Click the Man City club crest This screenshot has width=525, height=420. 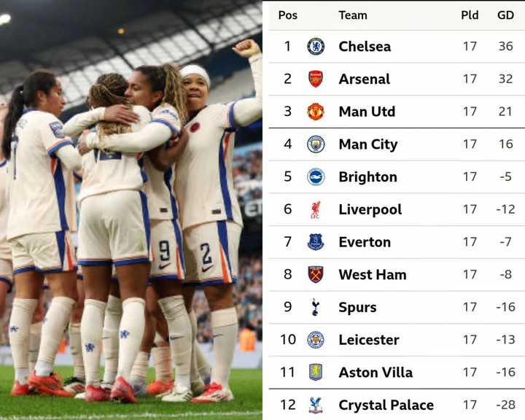point(316,144)
